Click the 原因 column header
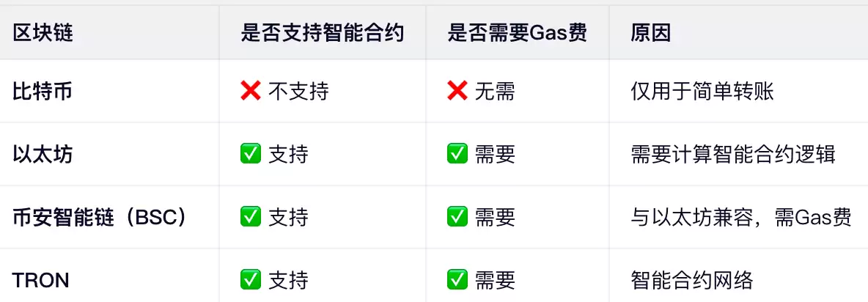Screen dimensions: 868x302 point(650,34)
